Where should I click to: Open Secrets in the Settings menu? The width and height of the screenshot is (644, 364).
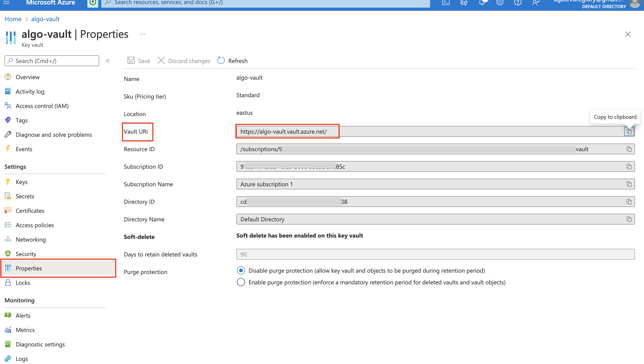pos(25,196)
